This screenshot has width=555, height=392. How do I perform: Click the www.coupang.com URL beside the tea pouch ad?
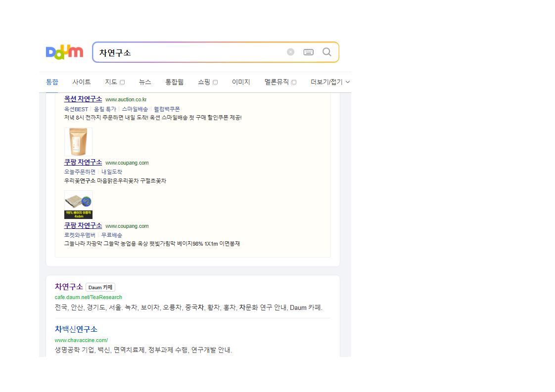pos(127,163)
